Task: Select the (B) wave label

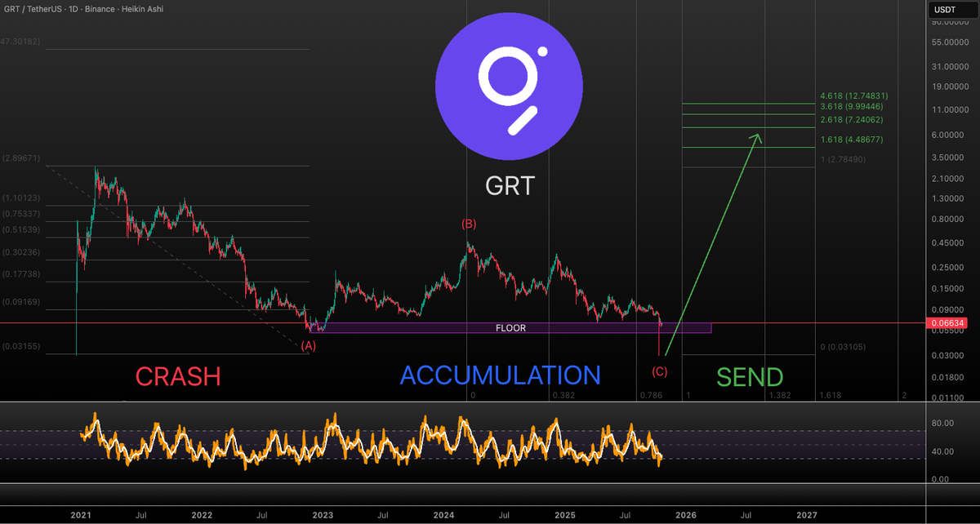Action: click(x=469, y=224)
